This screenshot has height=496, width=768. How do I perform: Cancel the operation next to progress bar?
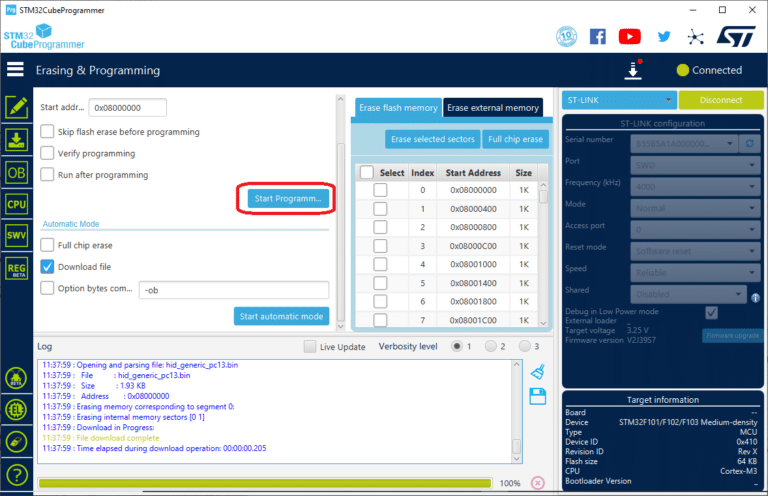(x=538, y=483)
